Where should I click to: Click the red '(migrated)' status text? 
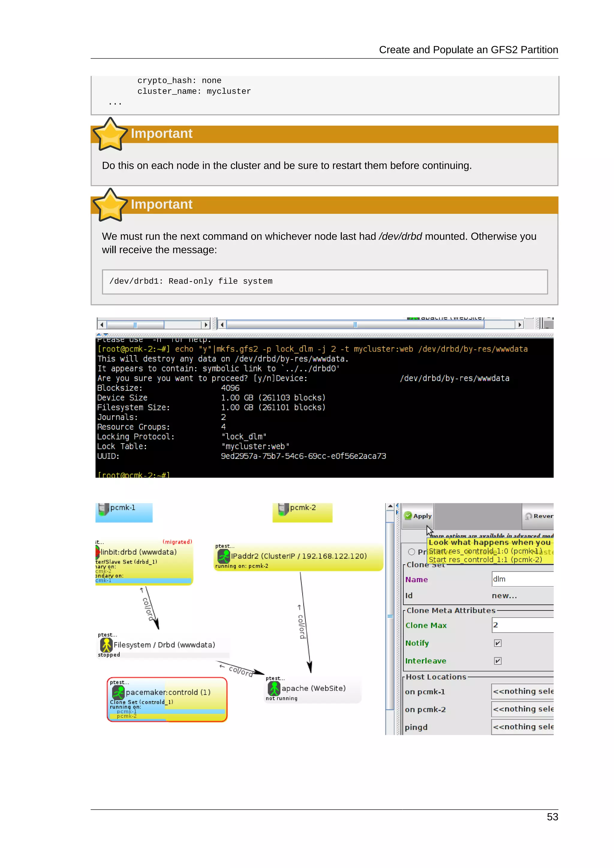177,542
